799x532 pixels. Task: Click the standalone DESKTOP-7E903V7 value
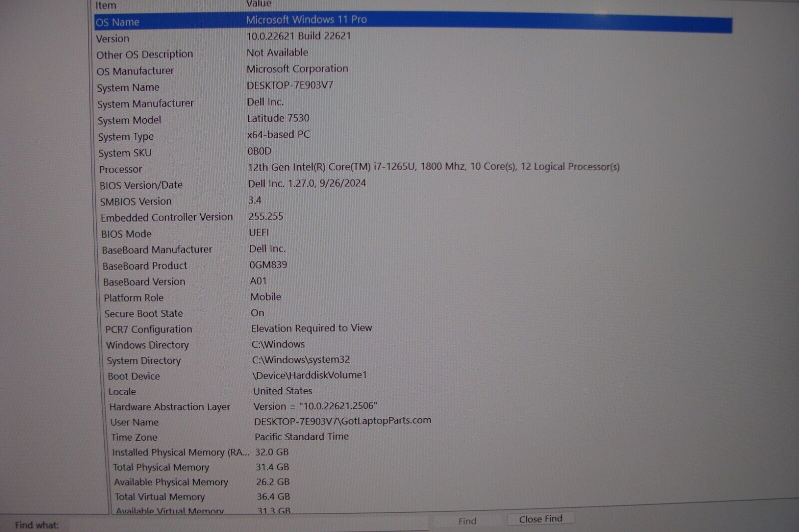click(290, 85)
